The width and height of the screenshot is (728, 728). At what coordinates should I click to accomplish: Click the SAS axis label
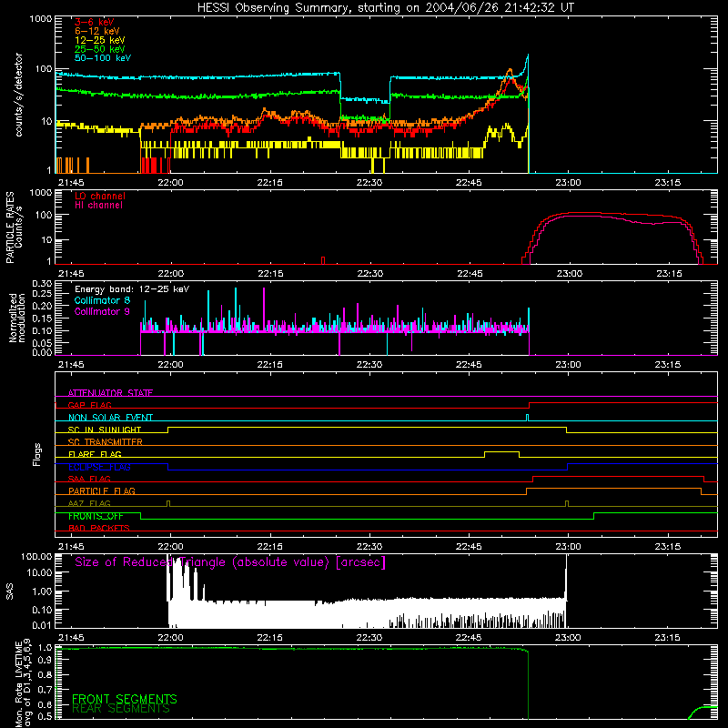(x=9, y=591)
